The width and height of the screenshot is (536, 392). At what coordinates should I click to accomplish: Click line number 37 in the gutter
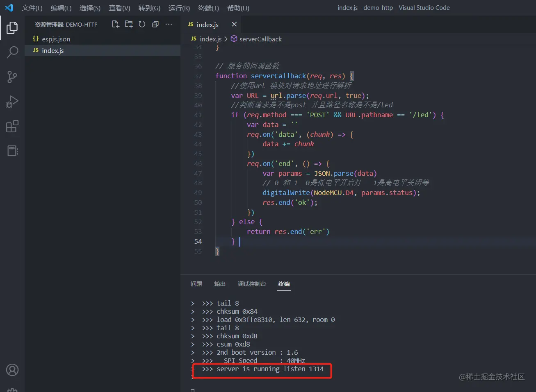[x=198, y=76]
